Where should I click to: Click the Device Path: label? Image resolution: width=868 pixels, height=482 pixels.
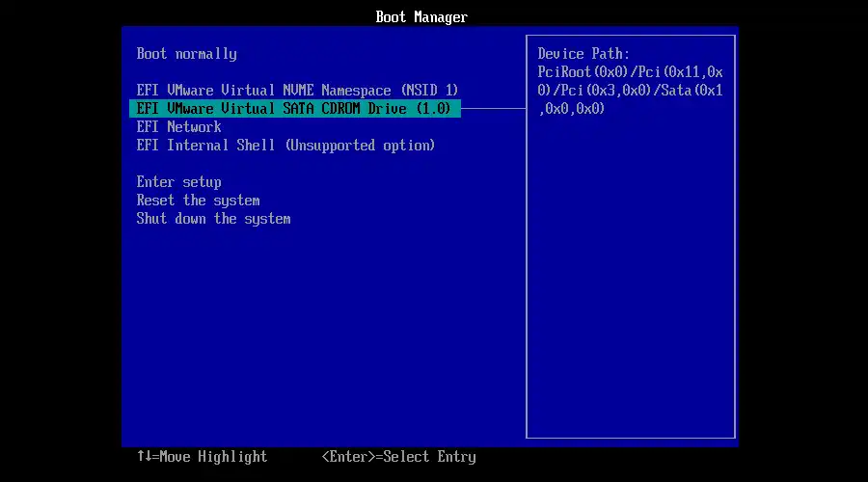[x=583, y=54]
